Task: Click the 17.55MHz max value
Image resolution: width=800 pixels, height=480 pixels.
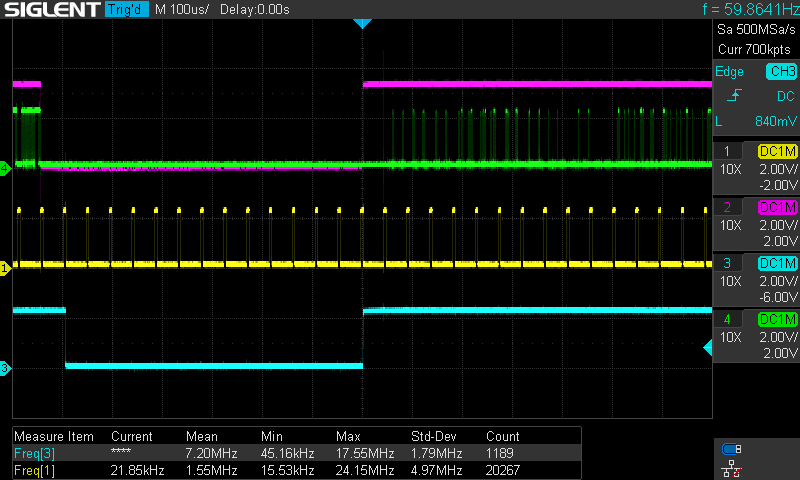Action: tap(365, 453)
